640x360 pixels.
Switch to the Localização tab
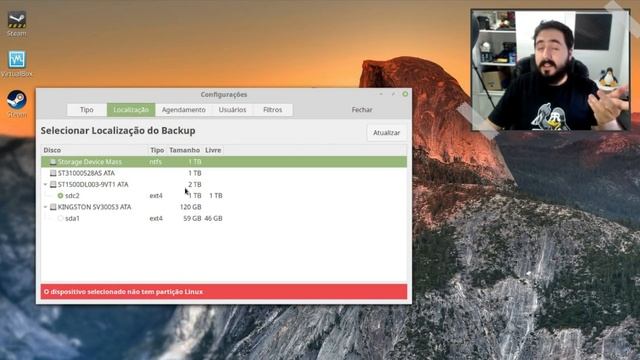pos(131,110)
